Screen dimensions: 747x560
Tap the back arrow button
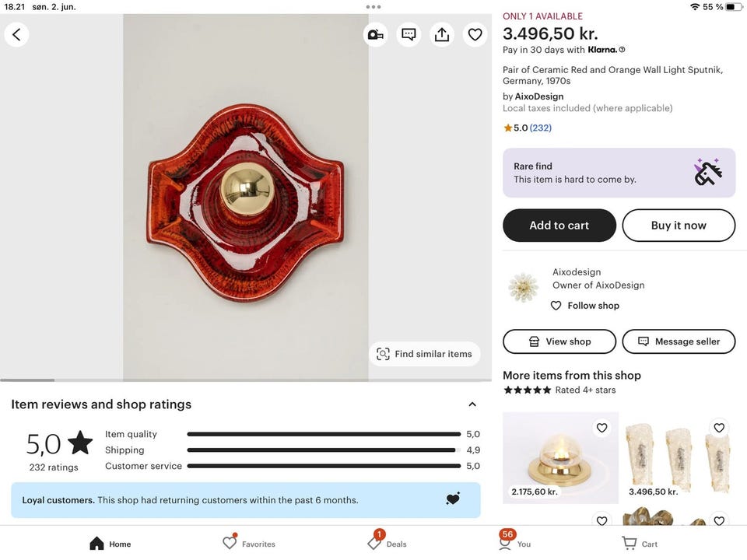click(16, 34)
